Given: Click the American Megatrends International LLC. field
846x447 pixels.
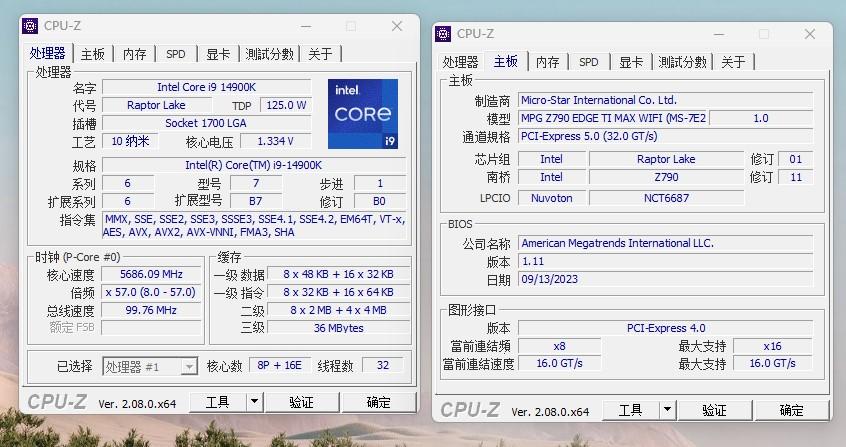Looking at the screenshot, I should [665, 243].
